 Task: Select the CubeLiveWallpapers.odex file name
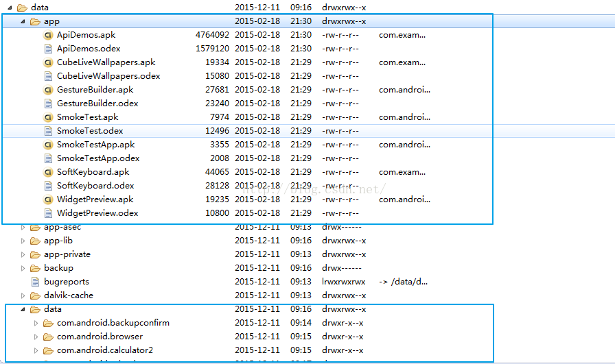coord(108,76)
